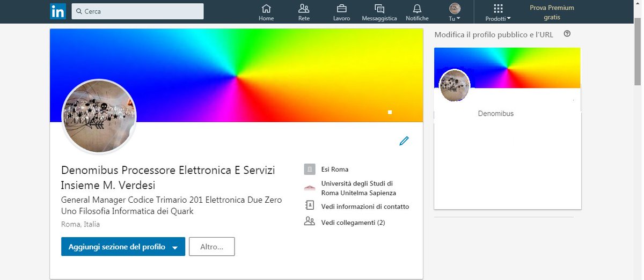Open Università degli Studi di Roma link
This screenshot has height=280, width=644.
(358, 188)
